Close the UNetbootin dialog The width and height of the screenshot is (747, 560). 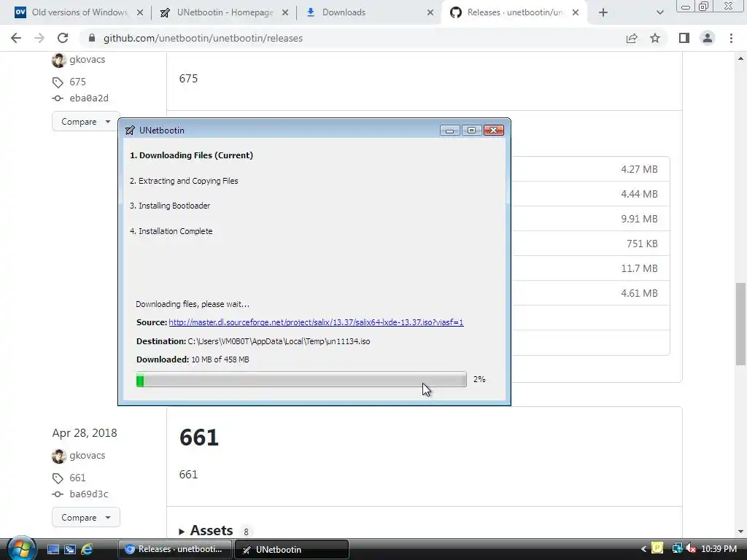coord(494,131)
